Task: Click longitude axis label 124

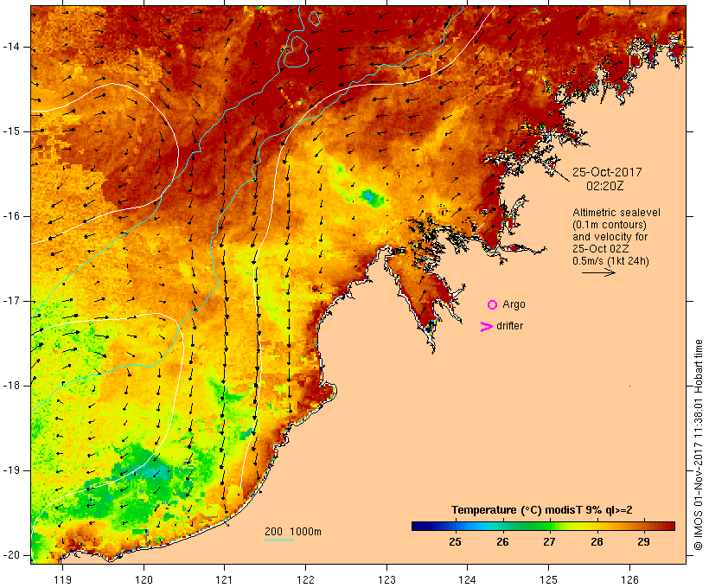Action: click(467, 579)
